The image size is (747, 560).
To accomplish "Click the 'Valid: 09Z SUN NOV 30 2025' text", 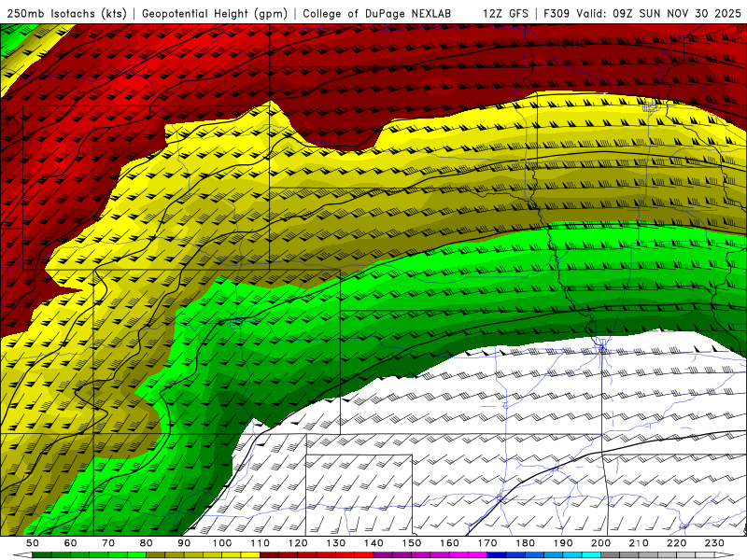I will (658, 13).
